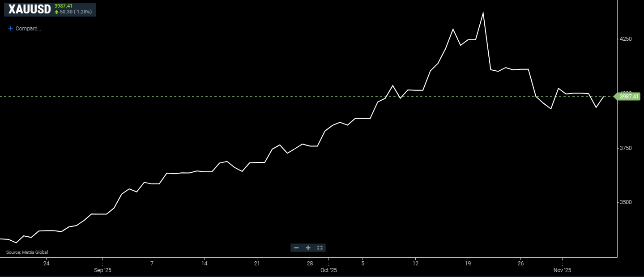Select the Nov '25 date label

point(562,270)
